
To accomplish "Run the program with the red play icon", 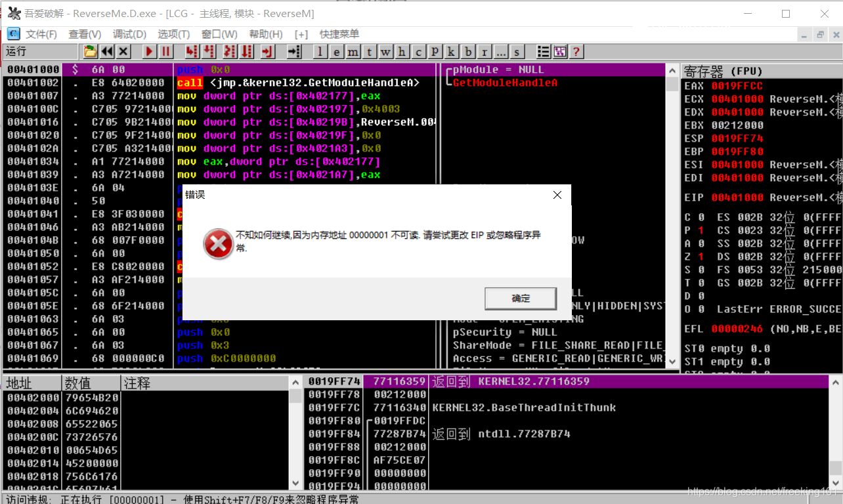I will point(150,51).
